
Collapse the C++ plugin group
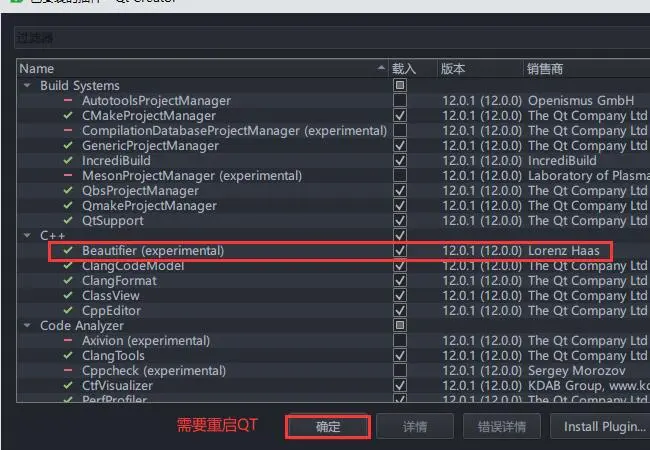(27, 236)
